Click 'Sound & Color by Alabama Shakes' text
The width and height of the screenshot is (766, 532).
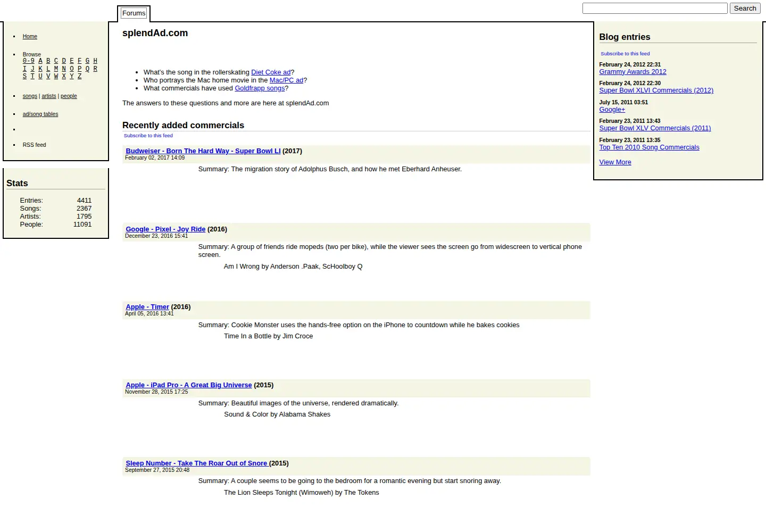(277, 414)
